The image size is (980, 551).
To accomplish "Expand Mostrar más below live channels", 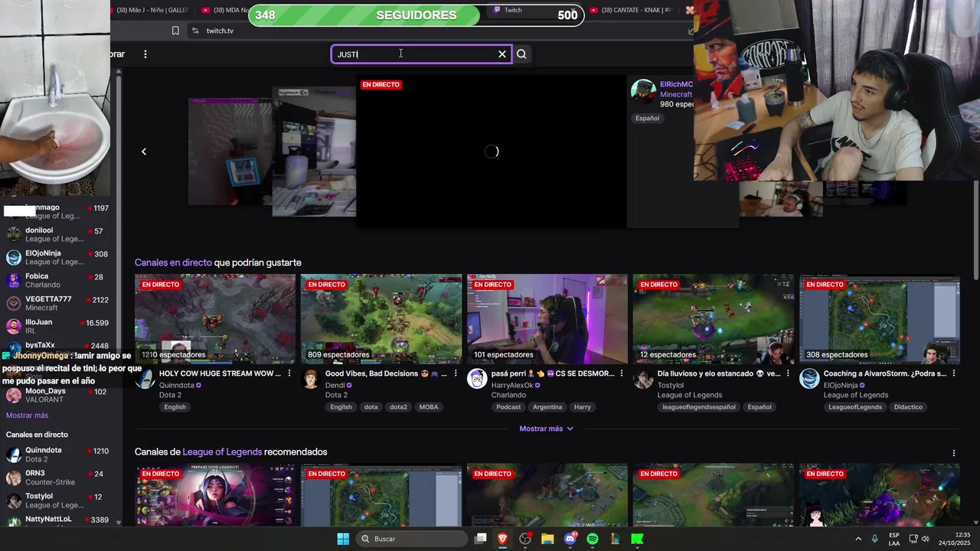I will (547, 429).
